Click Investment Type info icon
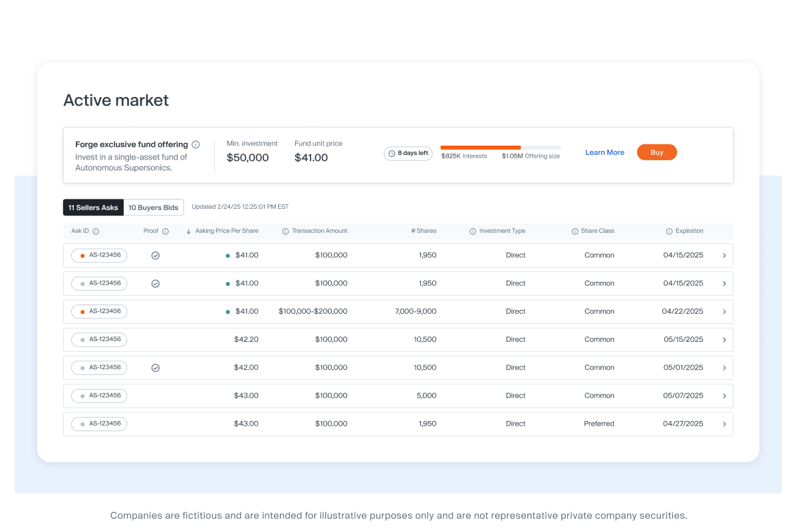798x532 pixels. coord(473,231)
